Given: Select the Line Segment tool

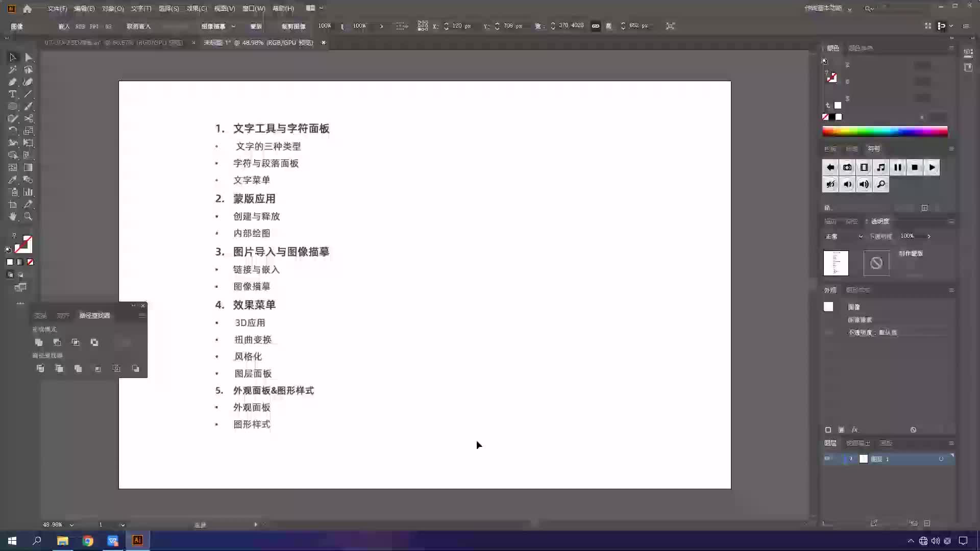Looking at the screenshot, I should [x=29, y=94].
